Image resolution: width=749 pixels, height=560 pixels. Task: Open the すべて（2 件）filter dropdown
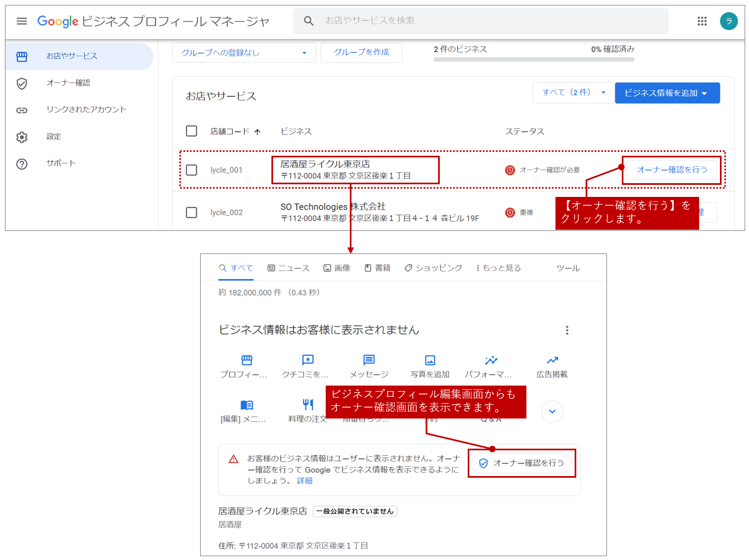pos(573,93)
